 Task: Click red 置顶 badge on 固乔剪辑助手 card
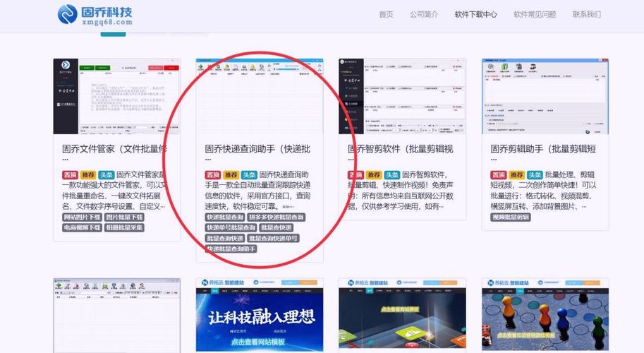pos(498,175)
